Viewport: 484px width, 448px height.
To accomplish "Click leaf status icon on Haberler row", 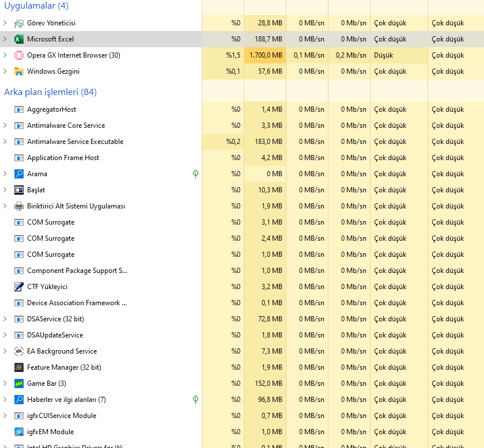I will coord(195,400).
